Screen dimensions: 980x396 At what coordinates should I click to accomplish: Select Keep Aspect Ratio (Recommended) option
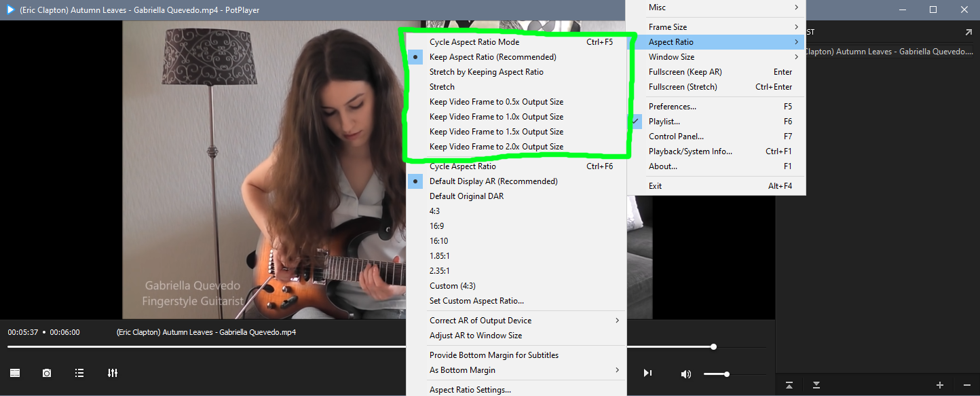pyautogui.click(x=516, y=57)
